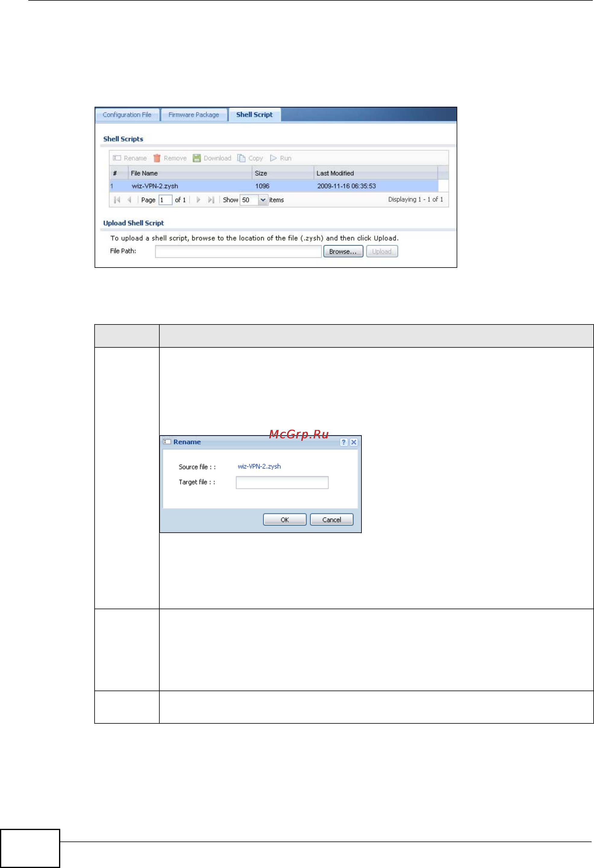Screen dimensions: 594x868
Task: Click the Run play icon
Action: (x=273, y=158)
